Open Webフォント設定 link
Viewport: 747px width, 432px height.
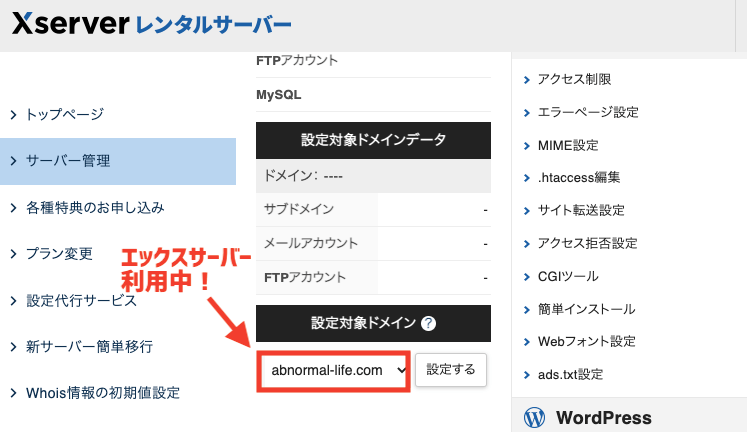pos(587,342)
